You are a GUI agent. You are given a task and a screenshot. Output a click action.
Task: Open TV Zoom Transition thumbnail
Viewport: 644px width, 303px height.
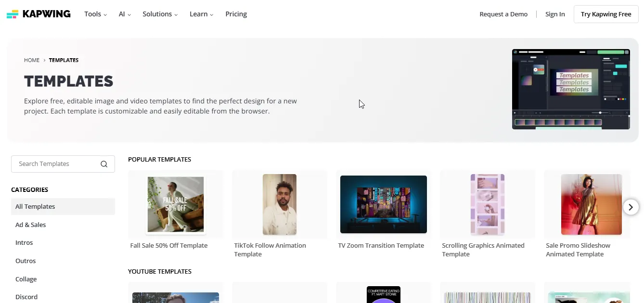click(x=384, y=204)
